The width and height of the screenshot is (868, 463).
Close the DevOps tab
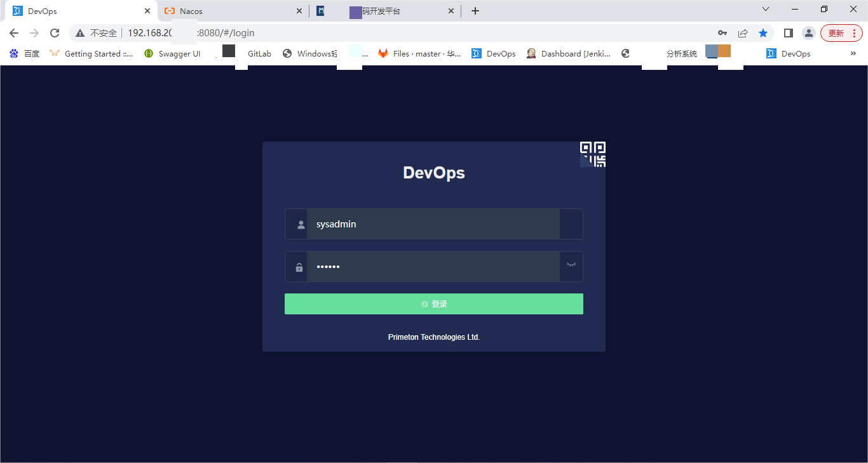pyautogui.click(x=147, y=11)
